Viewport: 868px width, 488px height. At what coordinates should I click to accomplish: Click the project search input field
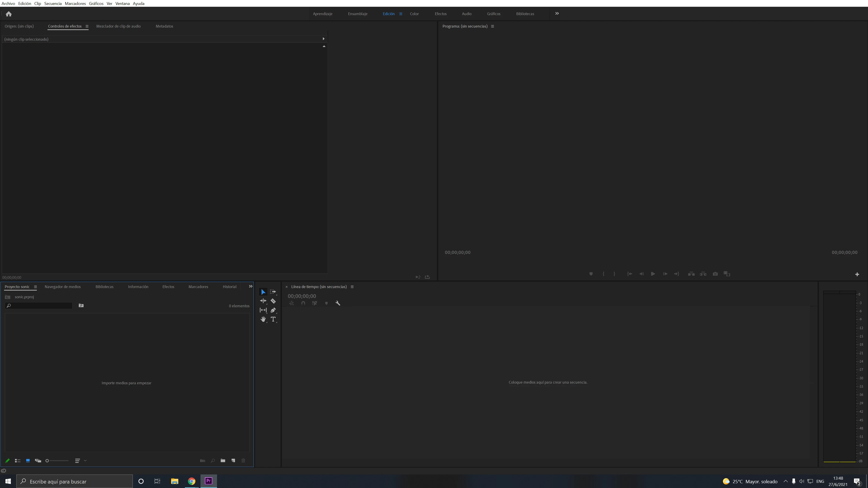pyautogui.click(x=40, y=305)
